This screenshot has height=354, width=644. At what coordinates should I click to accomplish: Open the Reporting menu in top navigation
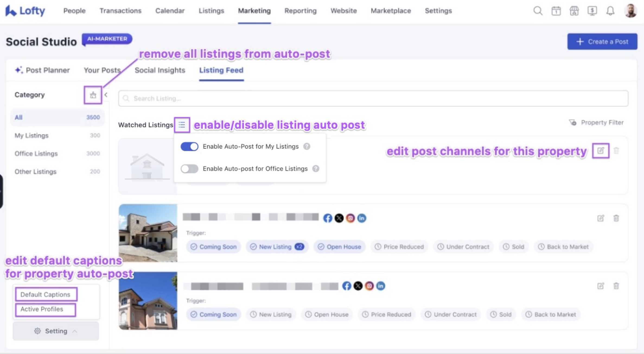300,11
